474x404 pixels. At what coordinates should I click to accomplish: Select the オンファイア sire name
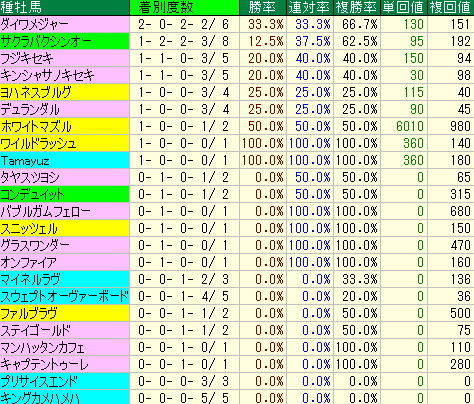click(x=28, y=262)
